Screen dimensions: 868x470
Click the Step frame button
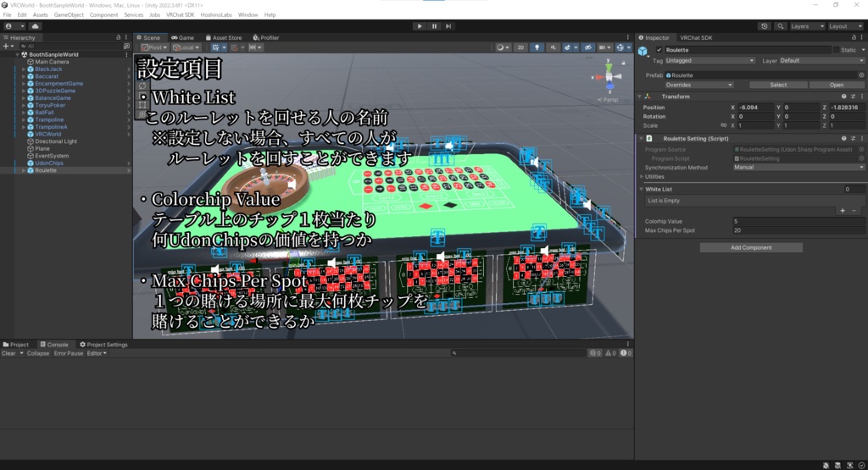pos(448,26)
